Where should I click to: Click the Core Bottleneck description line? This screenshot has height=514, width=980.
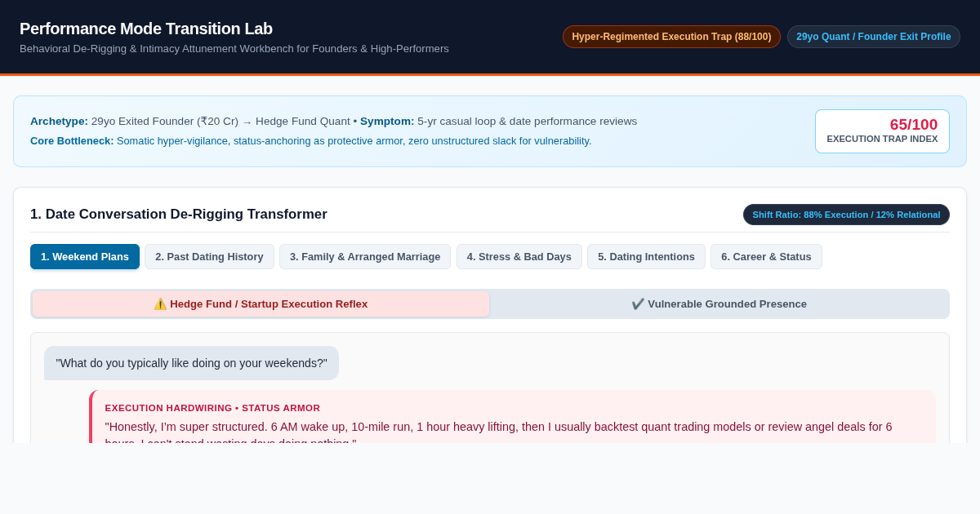point(311,141)
